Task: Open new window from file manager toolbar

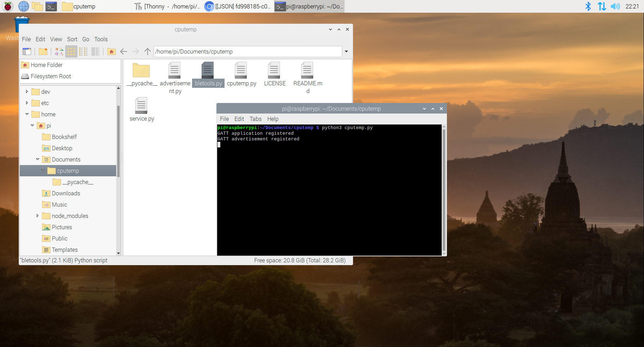Action: click(x=27, y=51)
